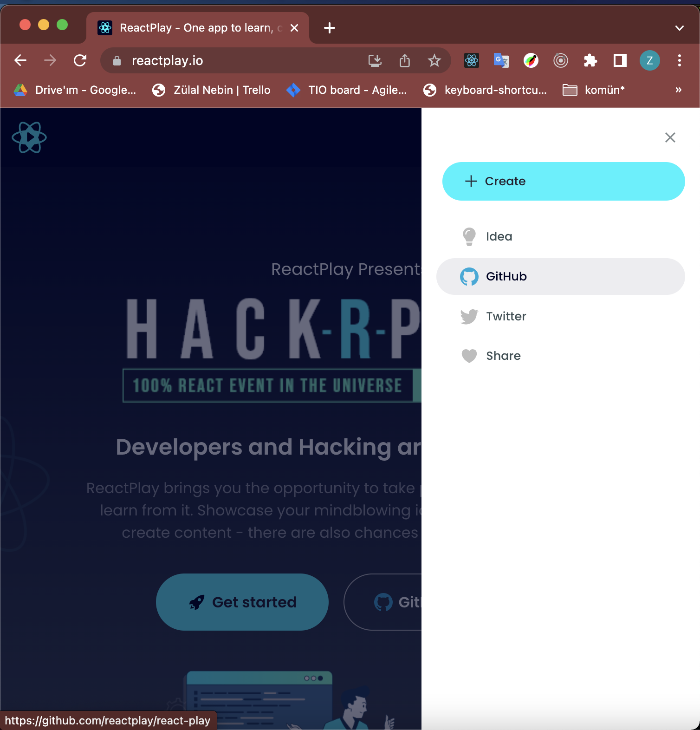Open the Twitter menu item

tap(561, 316)
